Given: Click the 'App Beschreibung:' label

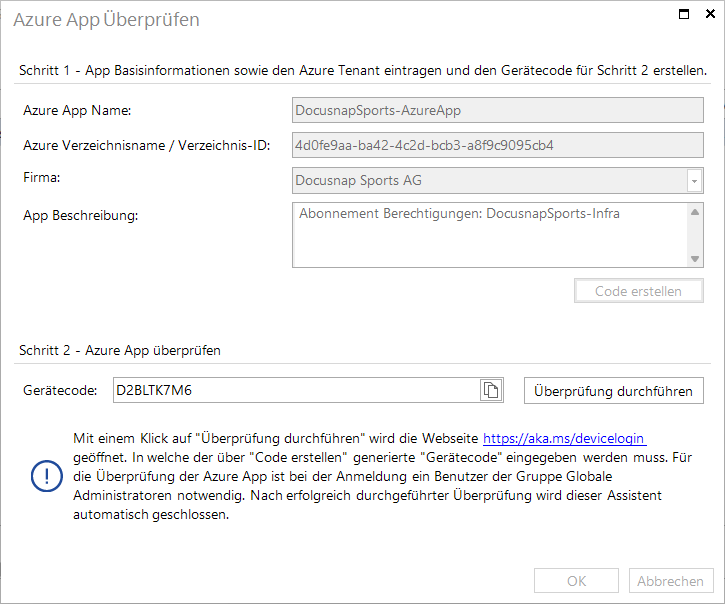Looking at the screenshot, I should (80, 216).
